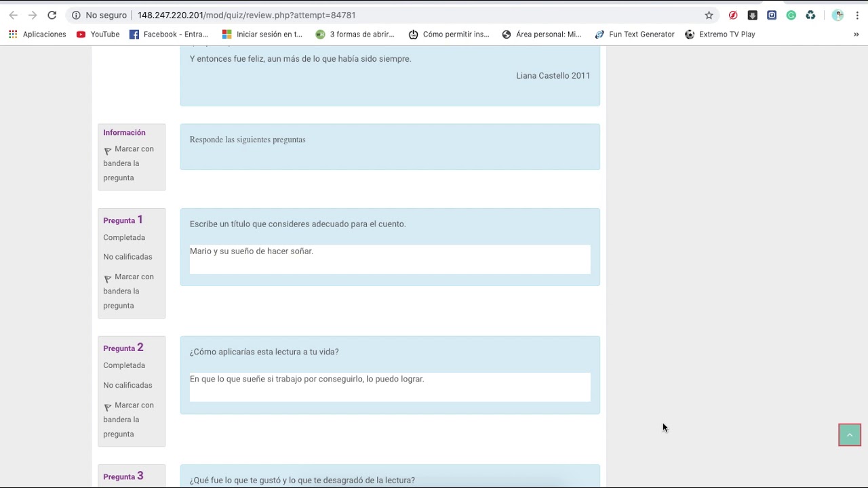The image size is (868, 488).
Task: Click the 'Información' label
Action: coord(124,133)
